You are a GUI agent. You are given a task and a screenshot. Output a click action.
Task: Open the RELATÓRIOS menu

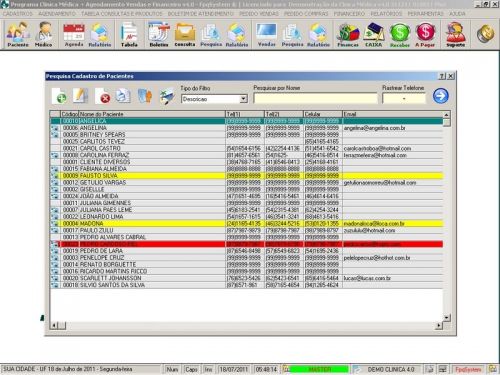tap(386, 14)
